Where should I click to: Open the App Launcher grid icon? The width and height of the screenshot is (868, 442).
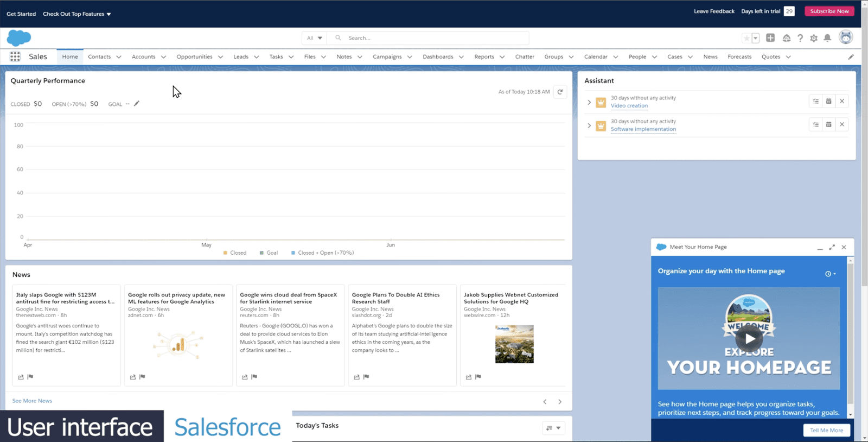click(x=15, y=56)
